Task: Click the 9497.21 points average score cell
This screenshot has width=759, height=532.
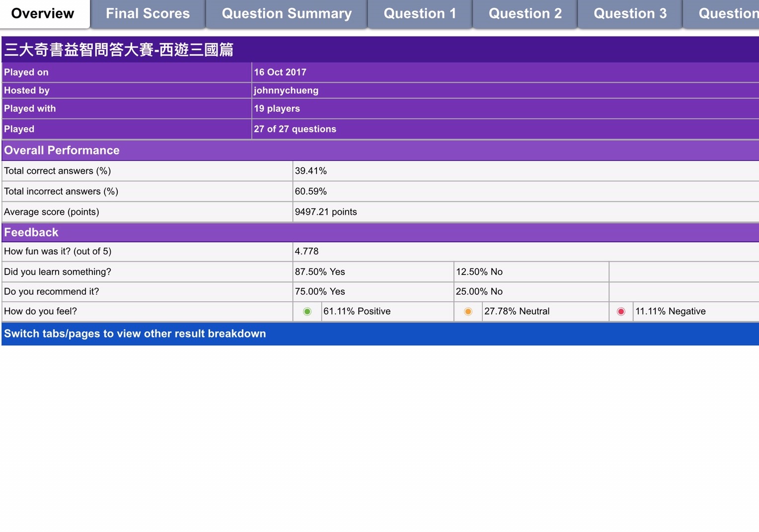Action: (326, 212)
